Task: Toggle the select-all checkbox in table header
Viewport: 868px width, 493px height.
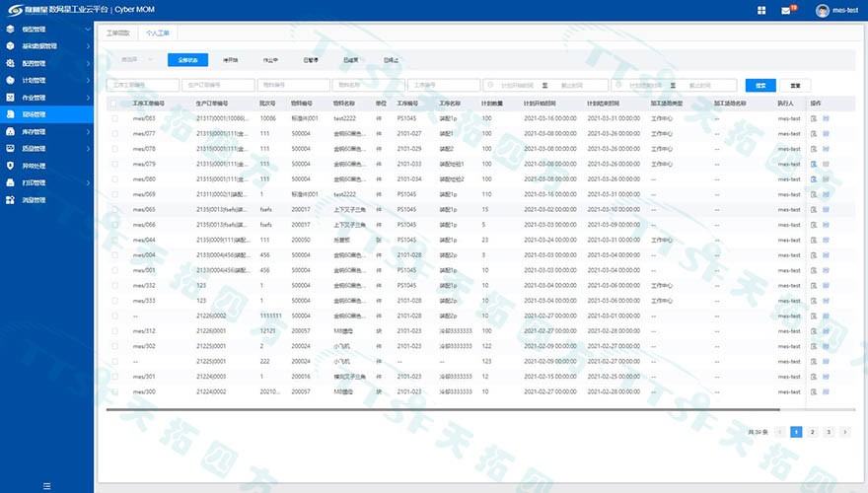Action: [114, 103]
